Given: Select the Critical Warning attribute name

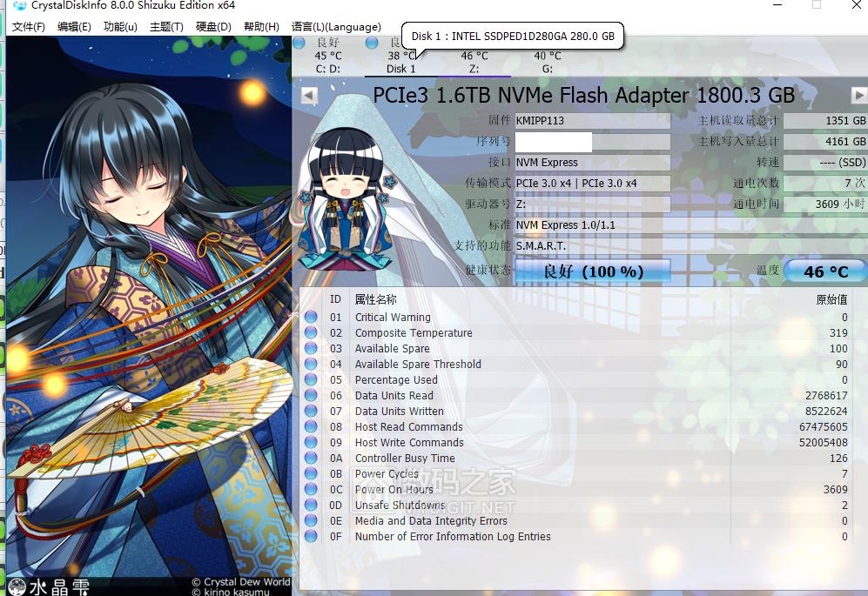Looking at the screenshot, I should (x=393, y=317).
